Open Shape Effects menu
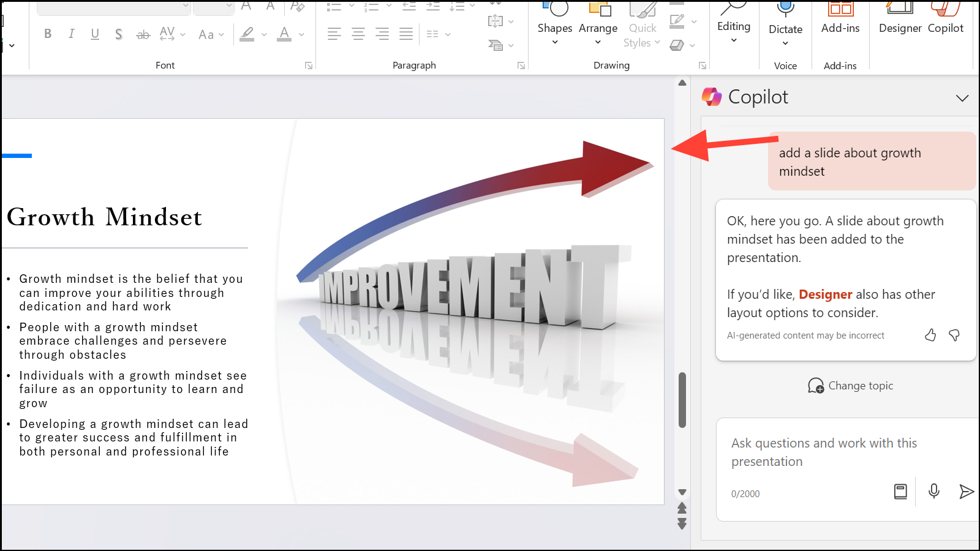 pyautogui.click(x=683, y=45)
